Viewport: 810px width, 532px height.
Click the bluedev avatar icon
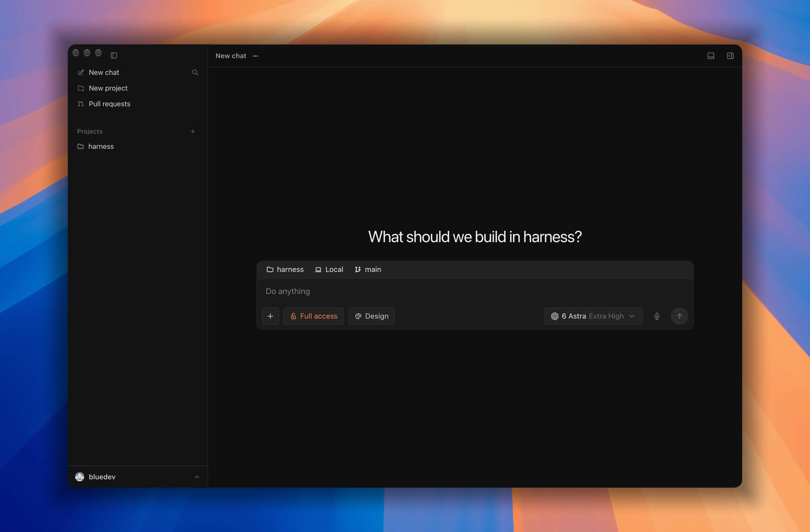coord(80,477)
